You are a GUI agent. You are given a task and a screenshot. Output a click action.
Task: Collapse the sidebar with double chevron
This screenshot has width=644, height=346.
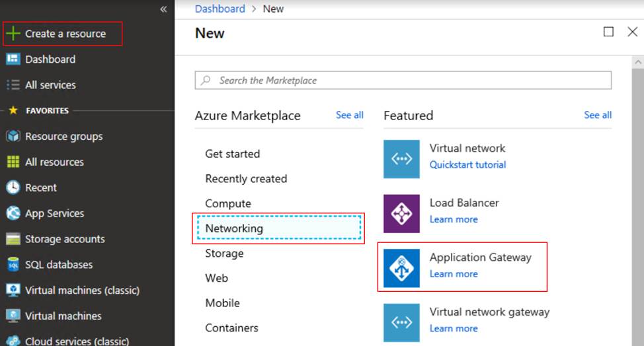point(163,9)
